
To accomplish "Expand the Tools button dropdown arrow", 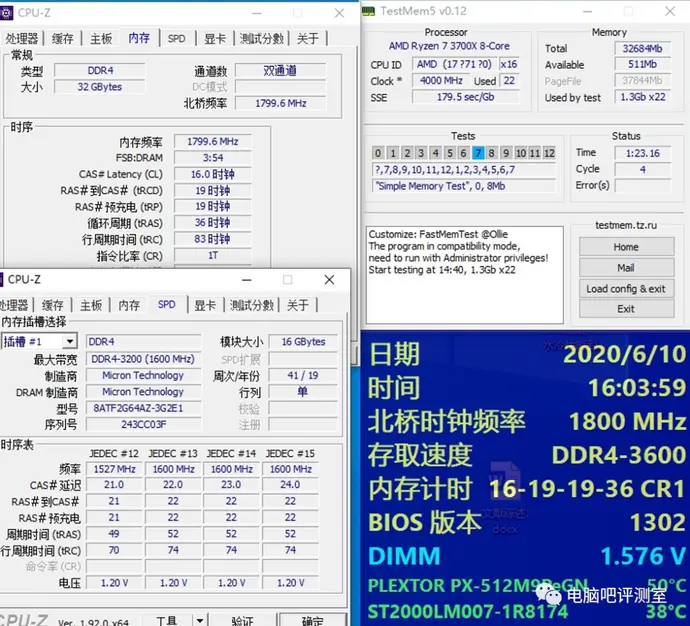I will click(x=201, y=620).
